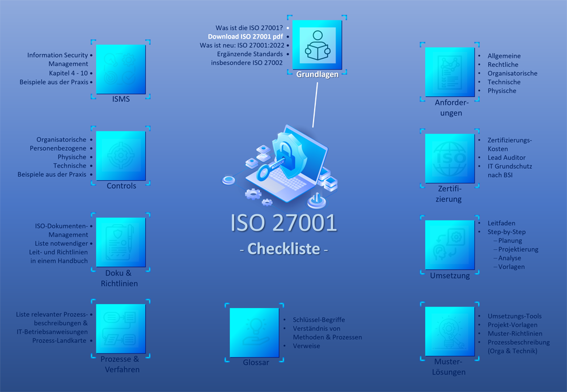Select the Prozesse & Verfahren icon

[121, 329]
